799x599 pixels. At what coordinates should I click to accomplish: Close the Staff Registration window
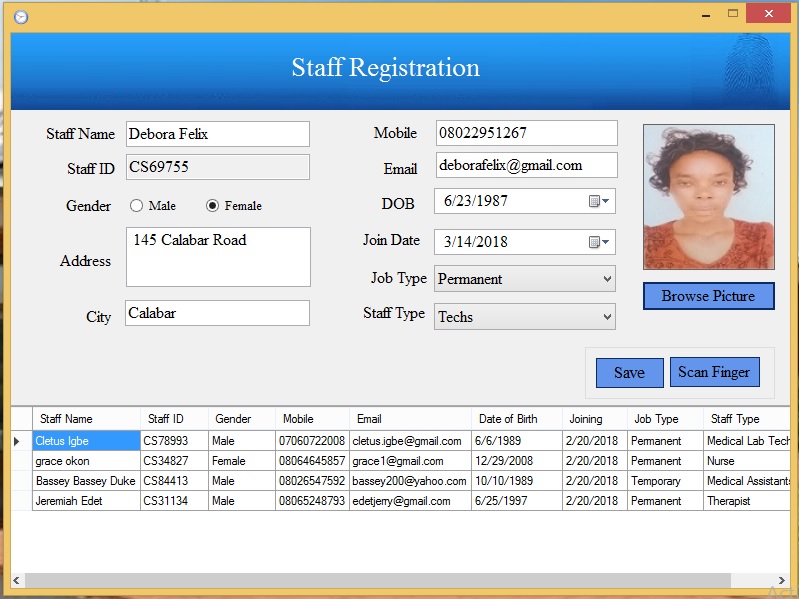click(768, 14)
